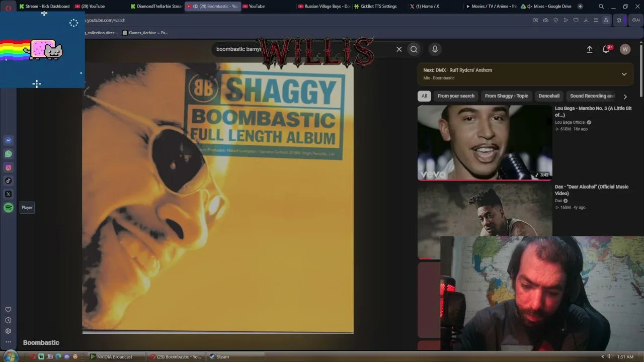The width and height of the screenshot is (644, 362).
Task: Click the YouTube upload/create icon
Action: click(x=589, y=49)
